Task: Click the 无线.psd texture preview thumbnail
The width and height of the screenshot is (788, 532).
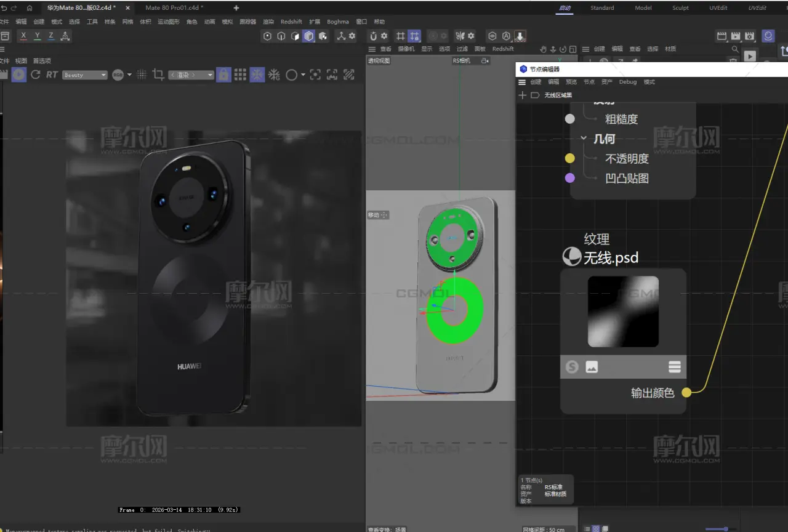Action: [x=623, y=311]
